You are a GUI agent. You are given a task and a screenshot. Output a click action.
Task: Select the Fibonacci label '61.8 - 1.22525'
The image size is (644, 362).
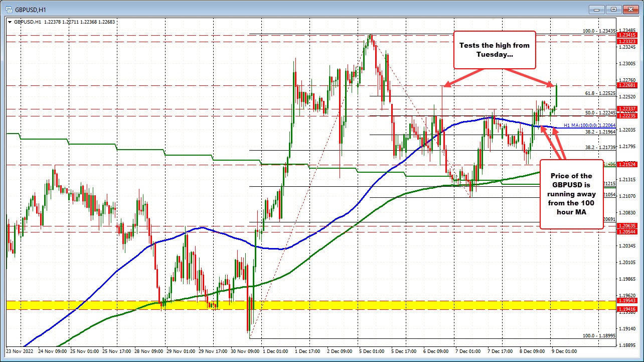pos(601,93)
